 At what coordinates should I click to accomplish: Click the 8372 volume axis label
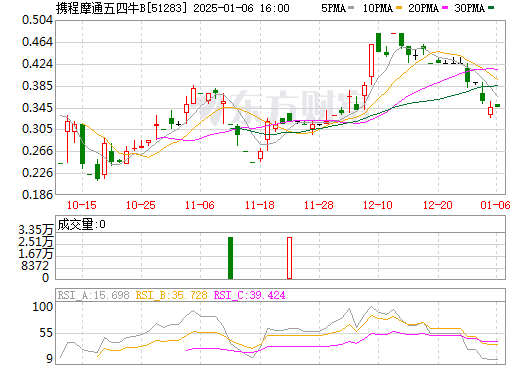[35, 266]
